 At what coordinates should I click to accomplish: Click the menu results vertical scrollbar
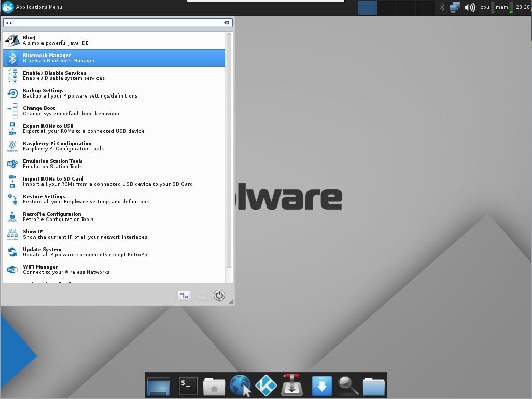[229, 150]
